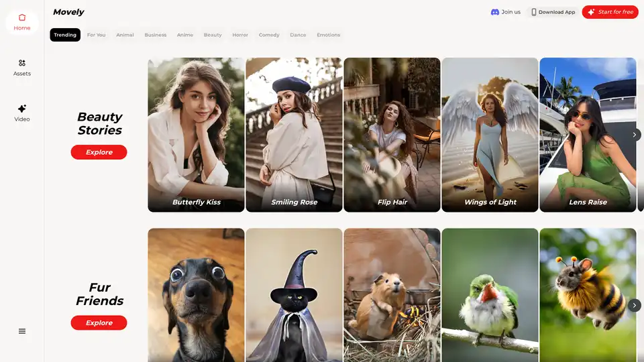Open the Home section in the sidebar
644x362 pixels.
(x=21, y=22)
